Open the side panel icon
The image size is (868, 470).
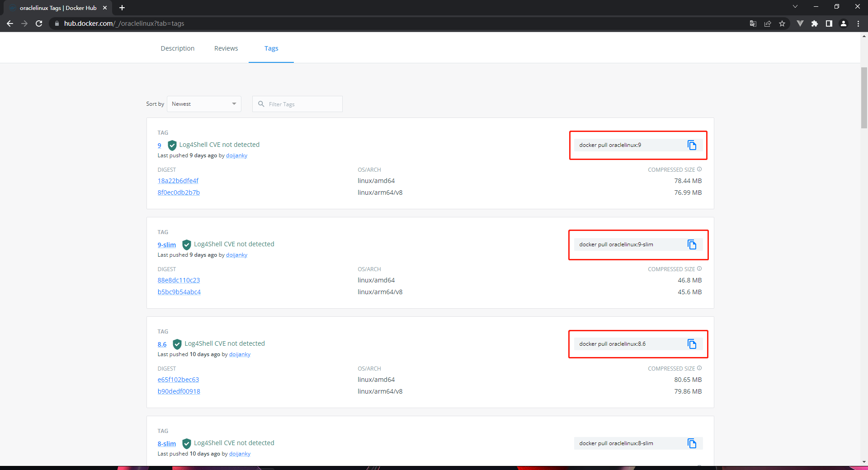click(829, 23)
